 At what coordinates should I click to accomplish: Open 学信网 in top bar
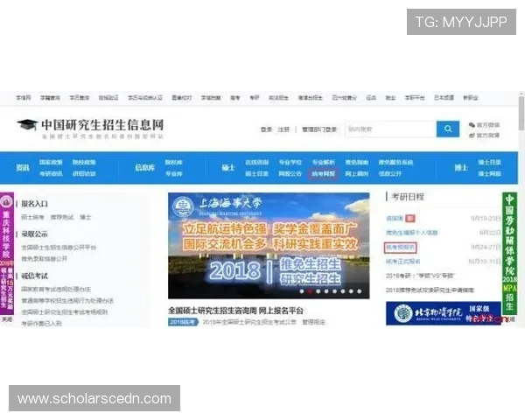(23, 97)
